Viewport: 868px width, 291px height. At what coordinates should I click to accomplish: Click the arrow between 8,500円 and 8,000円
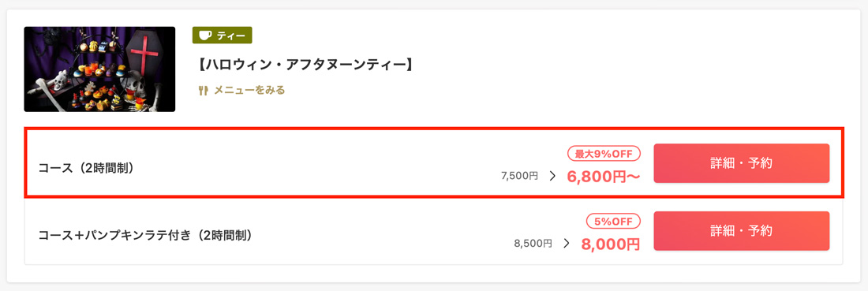click(x=567, y=244)
